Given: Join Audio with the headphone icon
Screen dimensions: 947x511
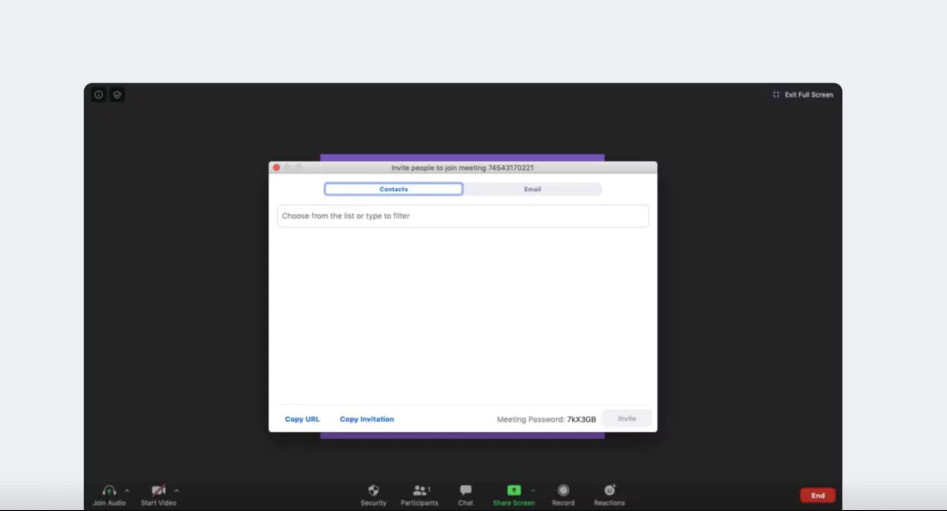Looking at the screenshot, I should [109, 495].
